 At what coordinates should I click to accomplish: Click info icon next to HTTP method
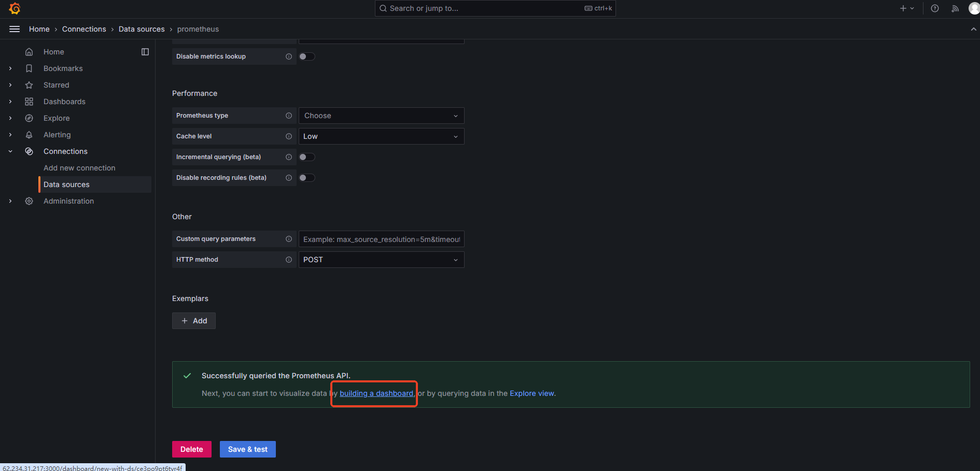coord(289,260)
